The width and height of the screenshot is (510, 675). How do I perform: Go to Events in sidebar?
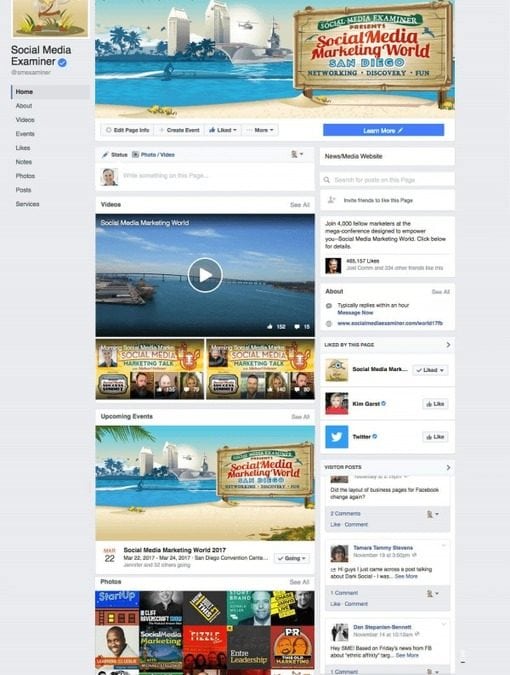[25, 134]
